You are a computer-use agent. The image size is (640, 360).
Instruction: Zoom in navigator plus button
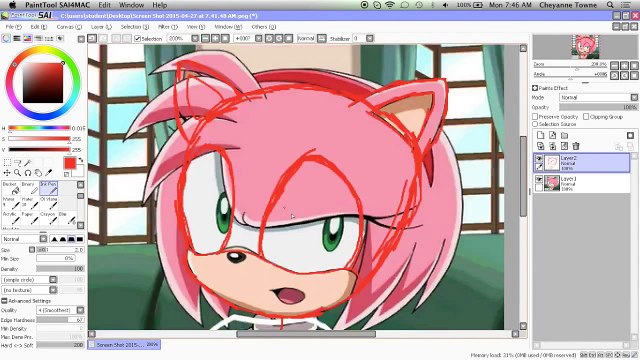(x=624, y=65)
